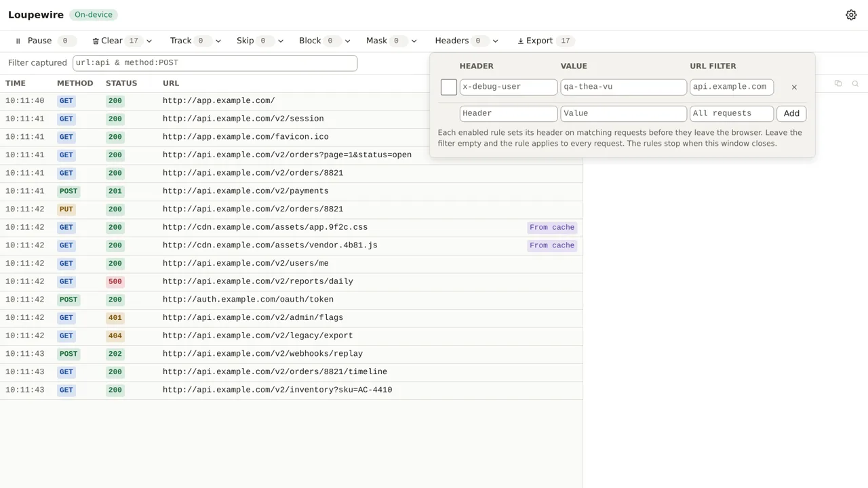Click the Filter captured input box

tap(215, 62)
